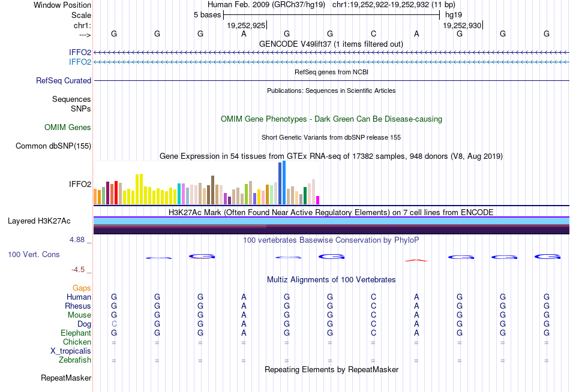Open the OMIM Genes track label
The image size is (570, 392).
click(67, 127)
